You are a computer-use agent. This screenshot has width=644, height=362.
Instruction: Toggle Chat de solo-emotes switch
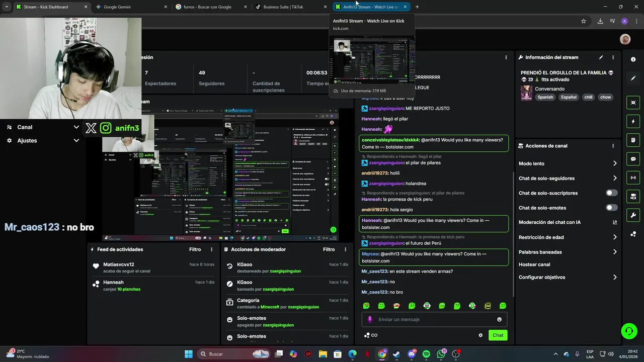pyautogui.click(x=612, y=208)
